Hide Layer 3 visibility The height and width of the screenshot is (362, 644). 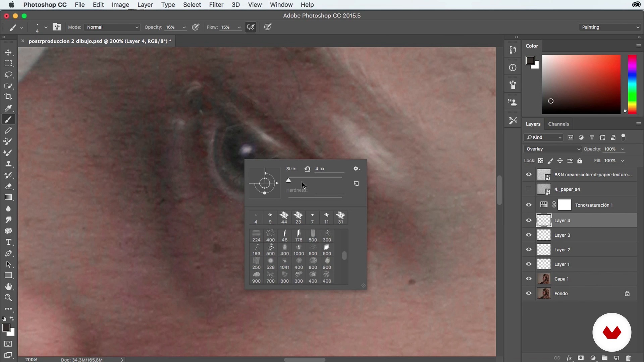click(529, 235)
